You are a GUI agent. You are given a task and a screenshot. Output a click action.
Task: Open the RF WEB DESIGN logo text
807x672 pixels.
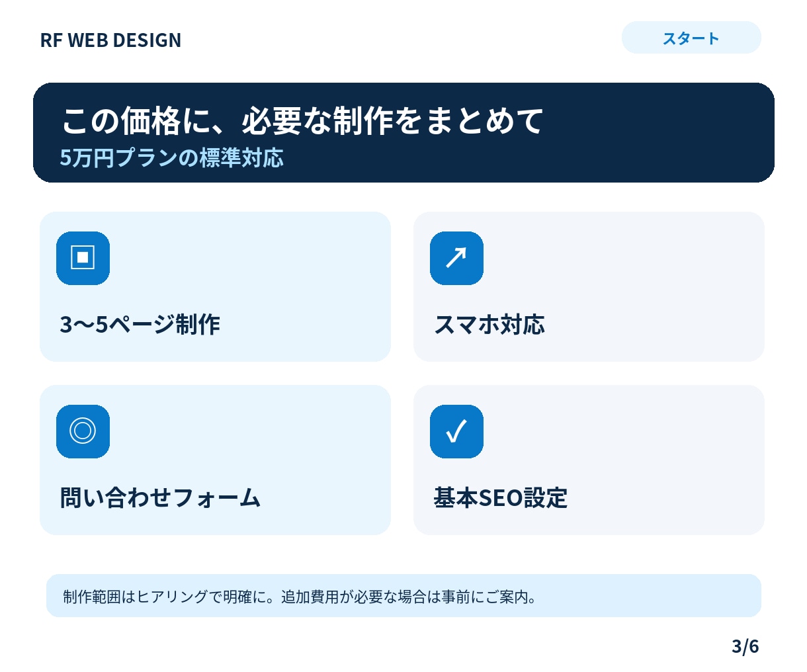click(x=110, y=40)
